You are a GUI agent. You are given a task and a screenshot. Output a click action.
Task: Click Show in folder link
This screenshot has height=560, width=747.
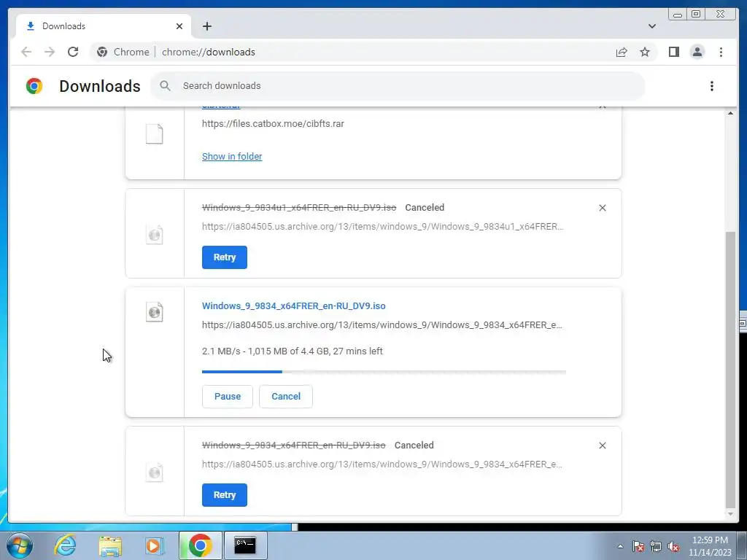click(232, 156)
